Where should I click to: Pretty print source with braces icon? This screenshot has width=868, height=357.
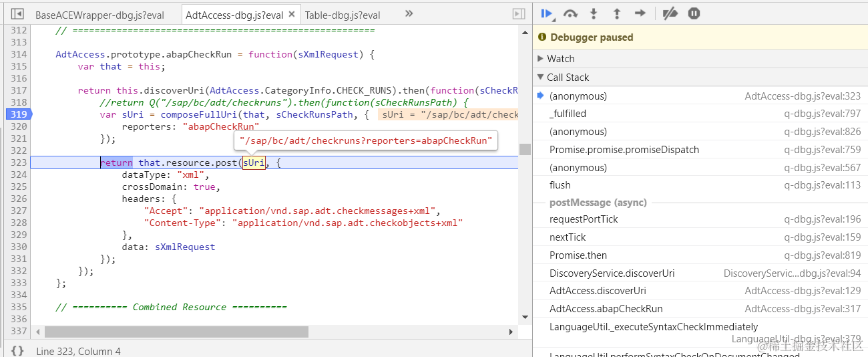[18, 350]
